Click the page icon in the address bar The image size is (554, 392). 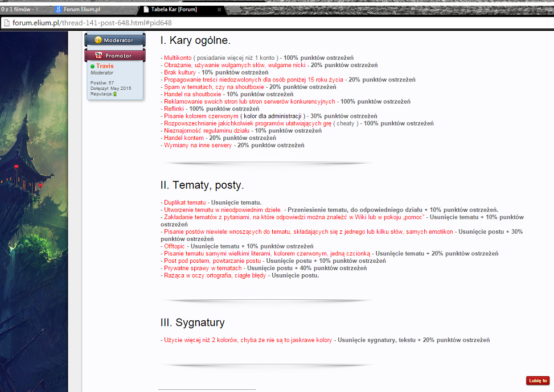pyautogui.click(x=6, y=23)
